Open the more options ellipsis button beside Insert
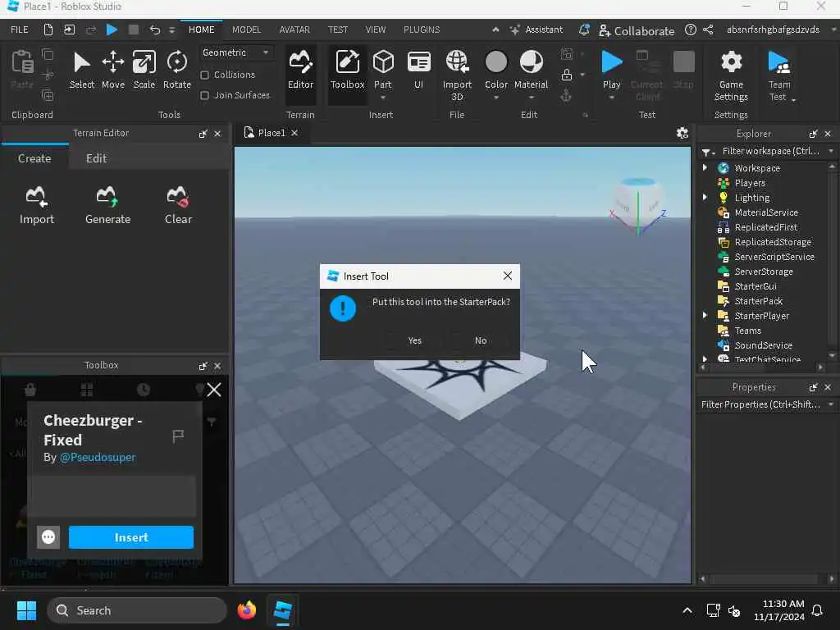Image resolution: width=840 pixels, height=630 pixels. pyautogui.click(x=48, y=536)
